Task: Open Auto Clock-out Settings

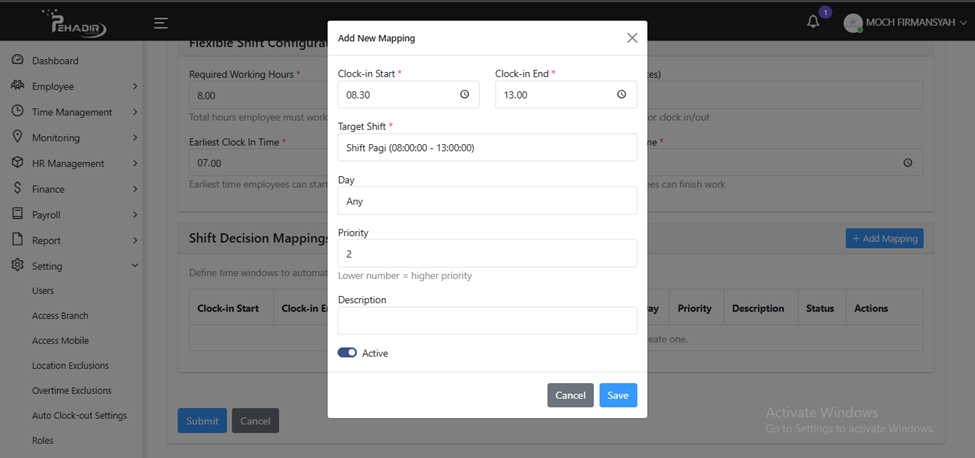Action: point(80,415)
